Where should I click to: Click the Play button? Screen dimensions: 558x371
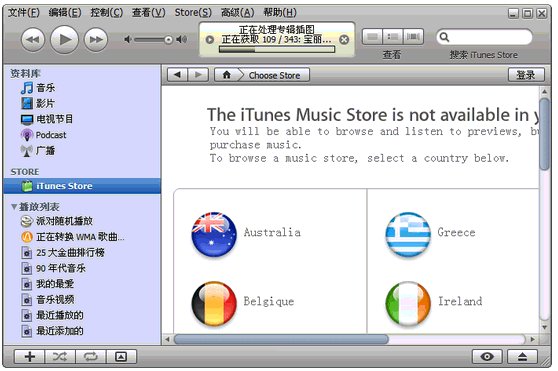click(64, 39)
